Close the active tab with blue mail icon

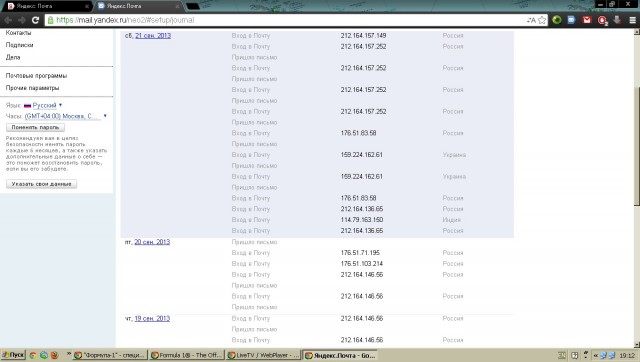pos(177,6)
